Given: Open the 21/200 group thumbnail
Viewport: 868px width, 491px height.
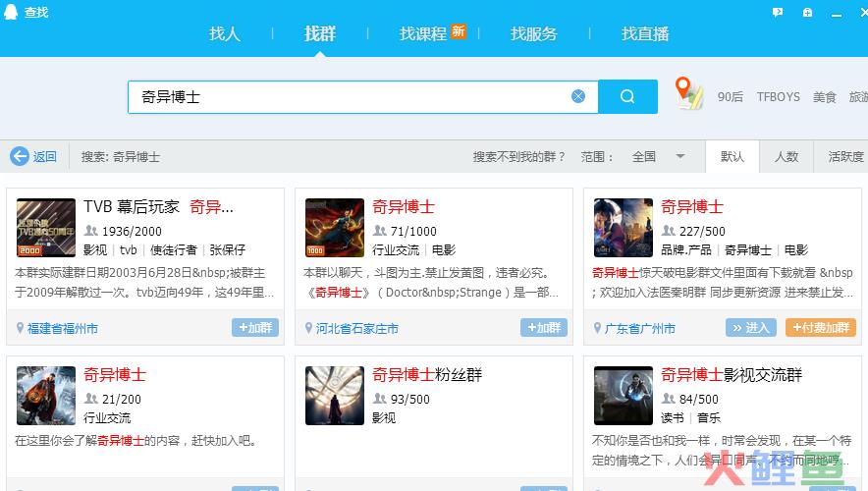Looking at the screenshot, I should pyautogui.click(x=46, y=395).
